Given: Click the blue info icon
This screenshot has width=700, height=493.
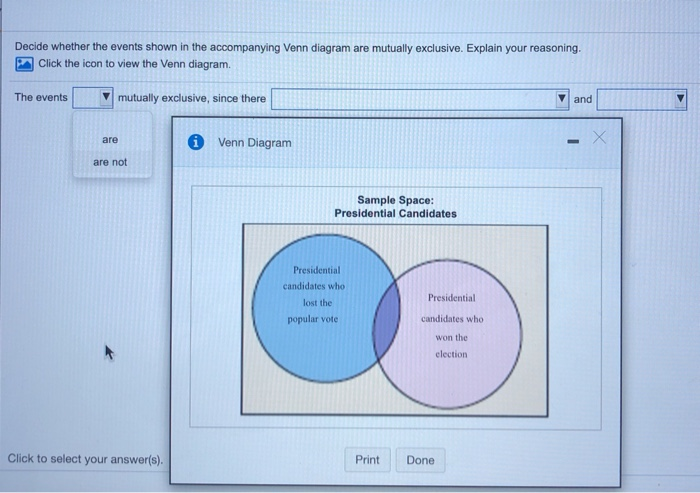Looking at the screenshot, I should (x=196, y=142).
